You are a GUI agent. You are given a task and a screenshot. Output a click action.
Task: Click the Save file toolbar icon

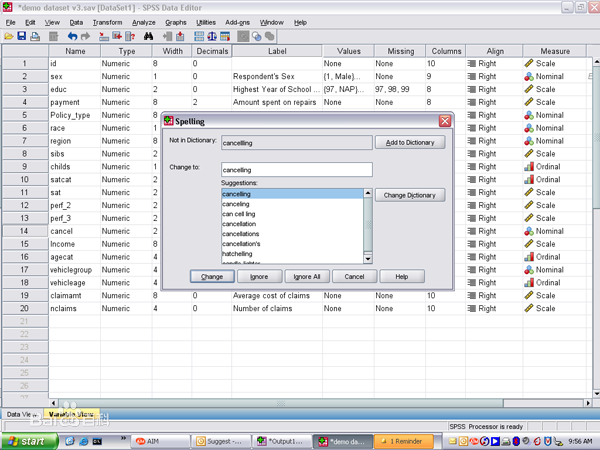[x=22, y=36]
